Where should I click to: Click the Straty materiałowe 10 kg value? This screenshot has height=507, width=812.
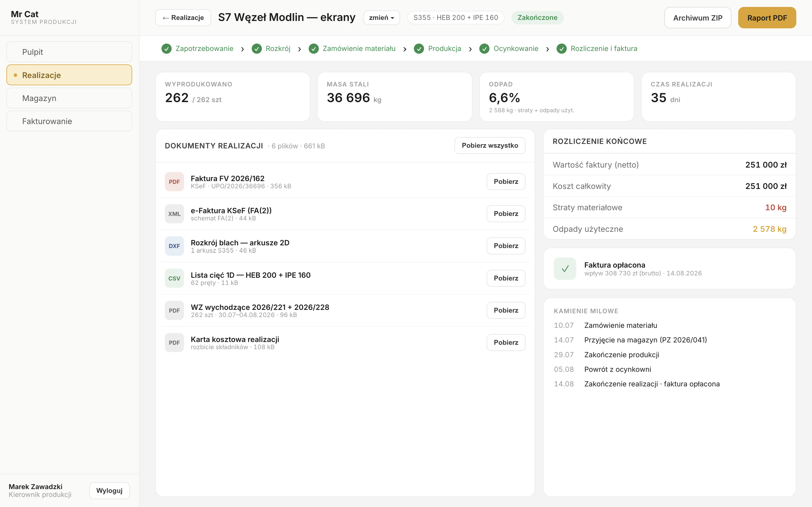click(776, 207)
